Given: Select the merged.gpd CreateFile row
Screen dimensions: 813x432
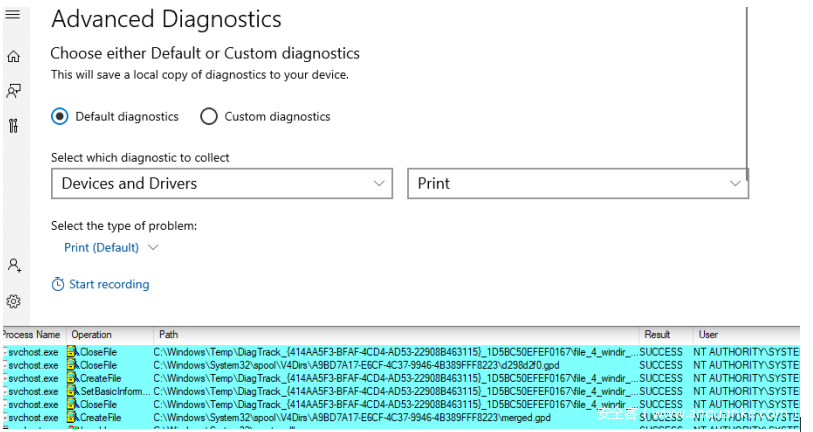Looking at the screenshot, I should pos(350,417).
